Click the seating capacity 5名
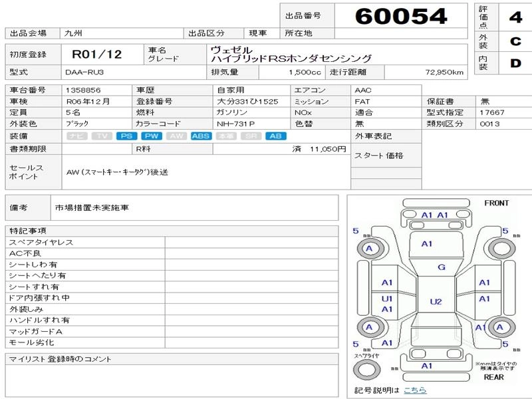The width and height of the screenshot is (532, 399). click(73, 112)
